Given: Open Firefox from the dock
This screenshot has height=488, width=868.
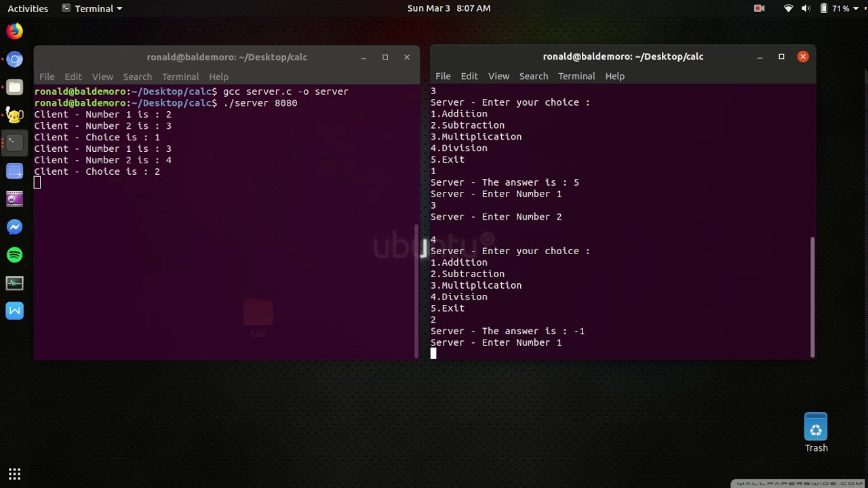Looking at the screenshot, I should (x=14, y=31).
